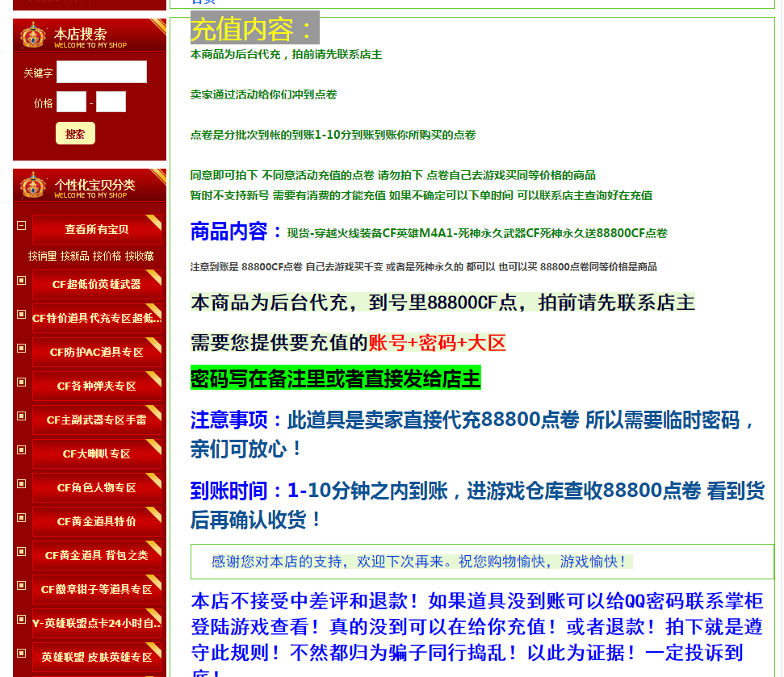Click the maximum price input box
The height and width of the screenshot is (677, 784).
point(111,102)
